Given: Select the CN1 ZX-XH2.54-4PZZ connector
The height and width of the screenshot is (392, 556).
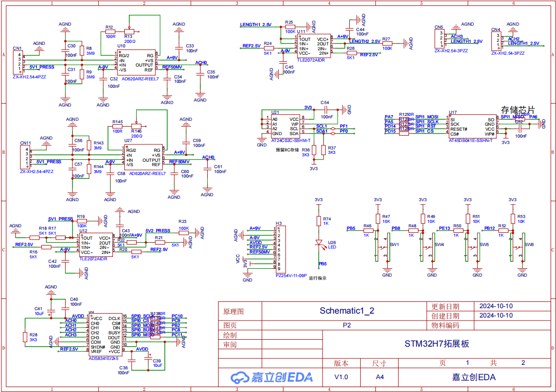Looking at the screenshot, I should [x=18, y=63].
